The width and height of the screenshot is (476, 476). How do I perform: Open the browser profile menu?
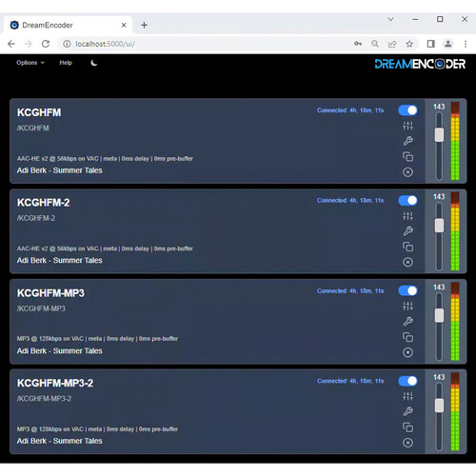448,44
